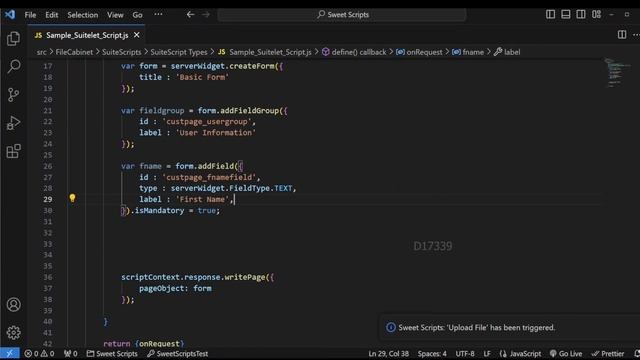Select the SuiteScripts breadcrumb

coord(121,52)
